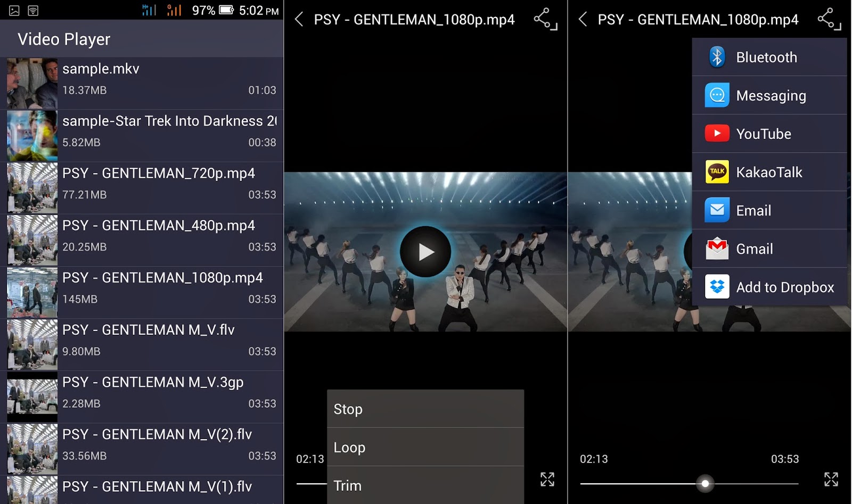Screen dimensions: 852x504
Task: Click the 33.56MB file size
Action: point(85,456)
